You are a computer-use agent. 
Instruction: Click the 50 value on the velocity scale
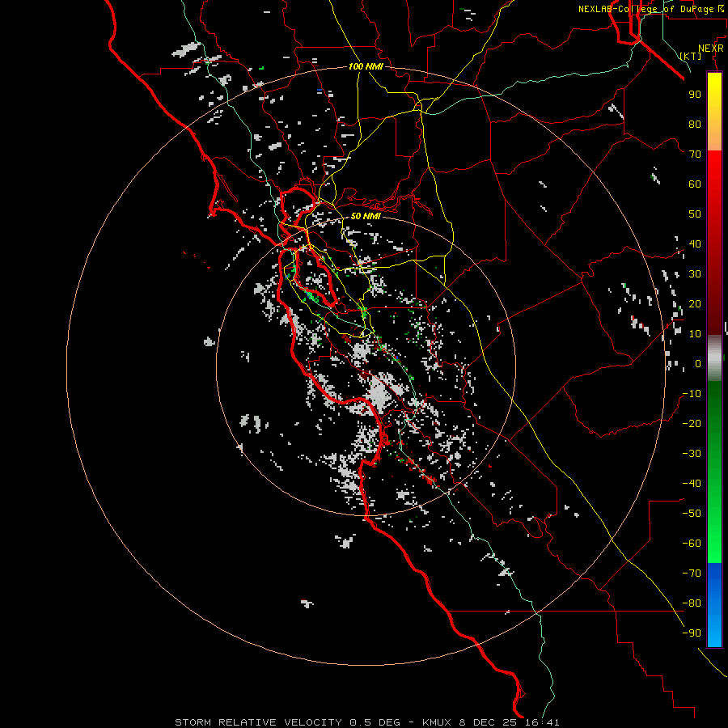tap(695, 214)
